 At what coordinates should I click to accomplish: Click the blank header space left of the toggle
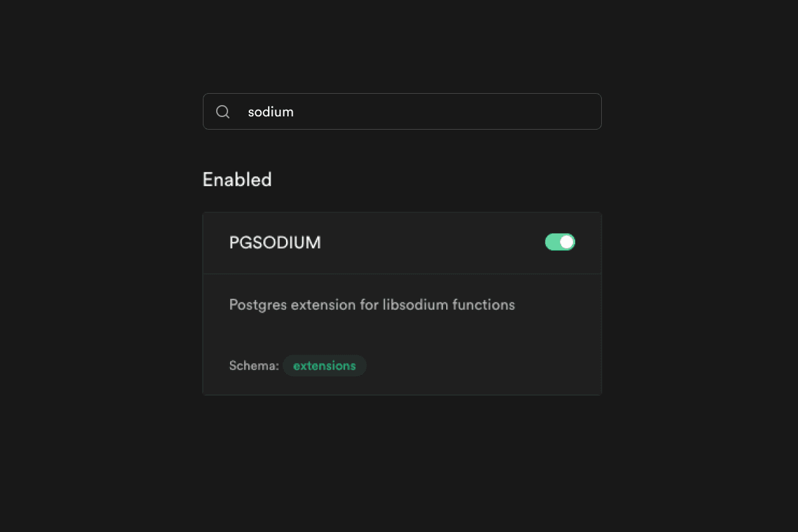pyautogui.click(x=432, y=243)
